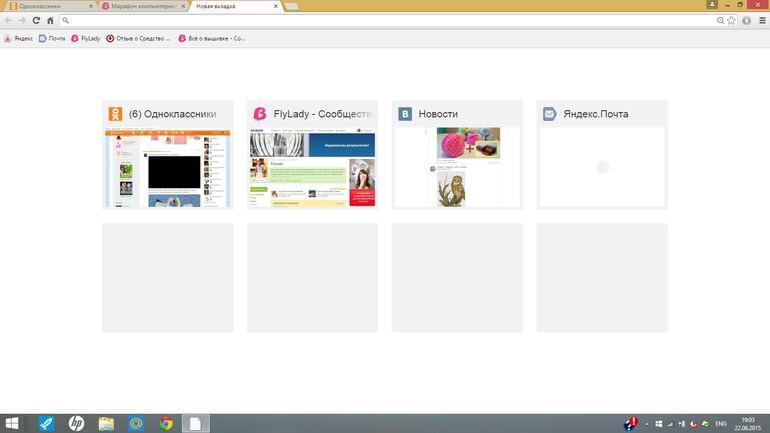Open File Explorer from the taskbar
The height and width of the screenshot is (433, 770).
point(106,423)
